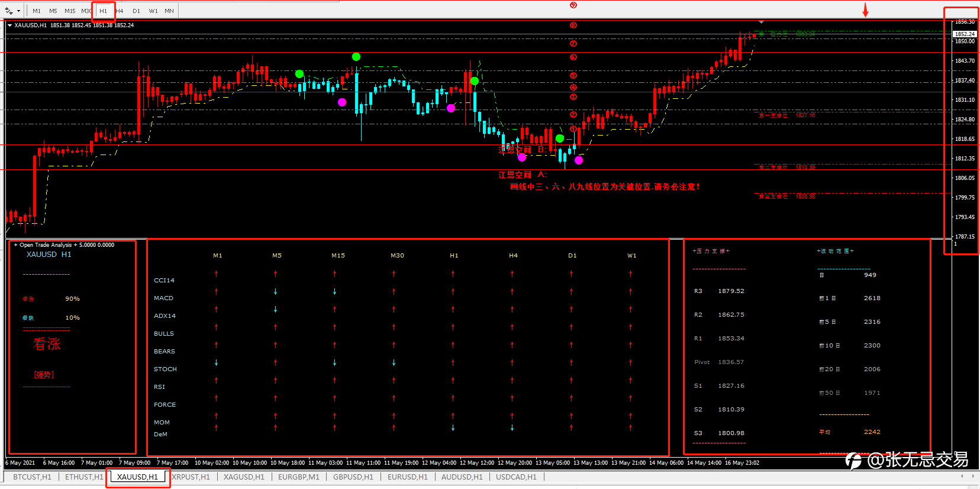Click the date label 11 May 11:00 on time axis
This screenshot has width=980, height=489.
tap(363, 462)
